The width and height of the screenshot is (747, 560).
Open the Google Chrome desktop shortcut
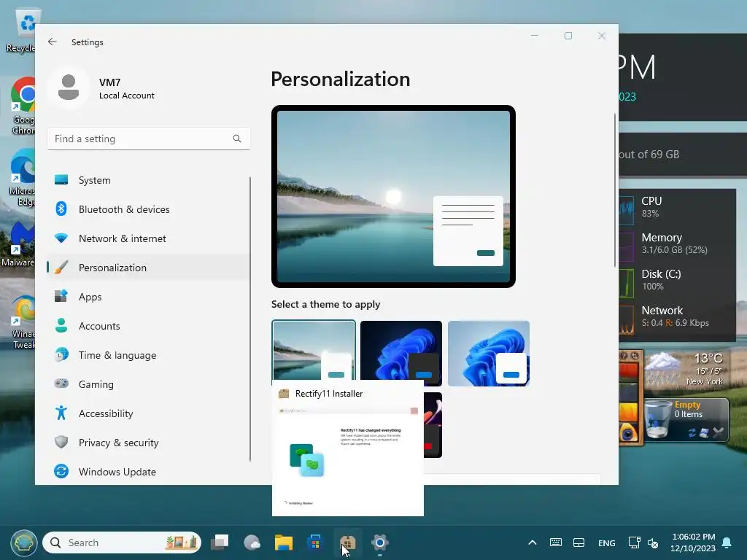[23, 106]
